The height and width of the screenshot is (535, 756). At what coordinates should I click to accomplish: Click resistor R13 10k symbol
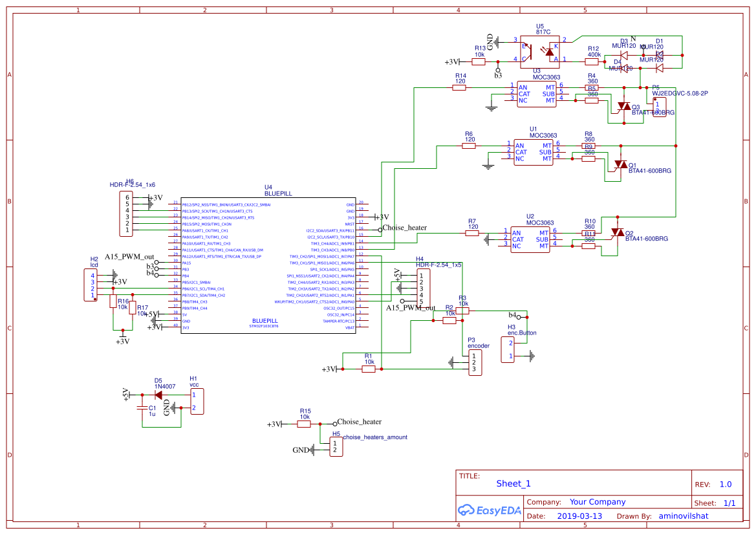pyautogui.click(x=479, y=60)
